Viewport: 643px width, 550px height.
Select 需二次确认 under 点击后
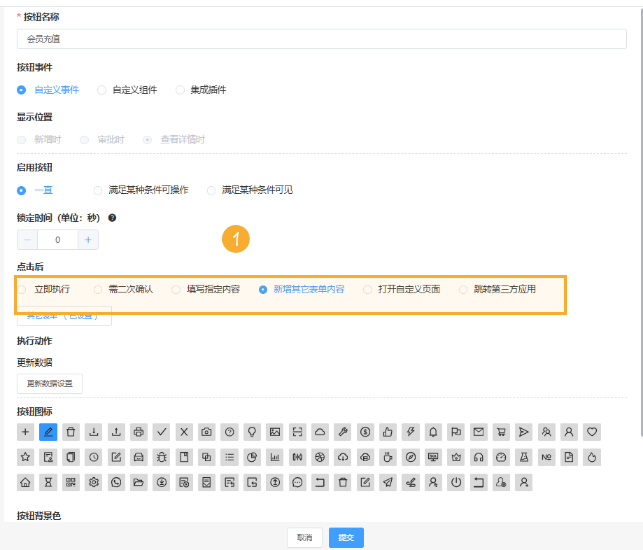point(98,289)
